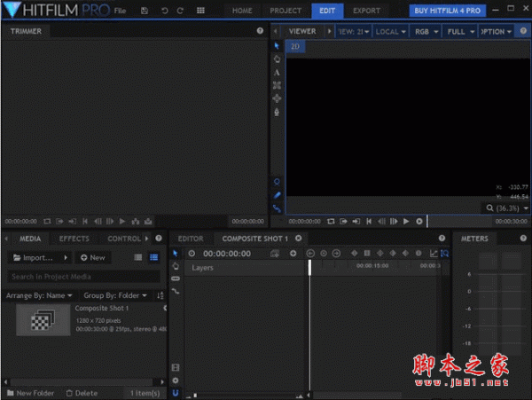The image size is (532, 400).
Task: Toggle the timeline snapping magnet icon
Action: coord(176,391)
